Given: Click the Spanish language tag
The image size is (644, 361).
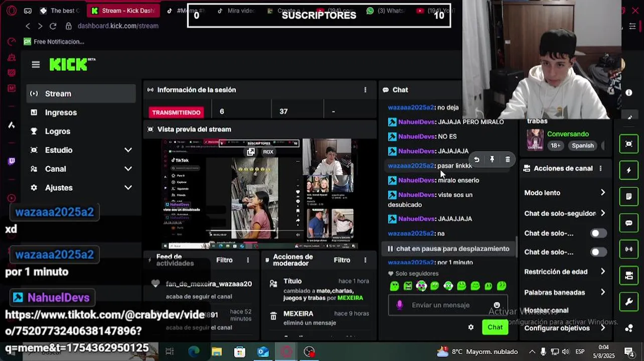Looking at the screenshot, I should (583, 145).
